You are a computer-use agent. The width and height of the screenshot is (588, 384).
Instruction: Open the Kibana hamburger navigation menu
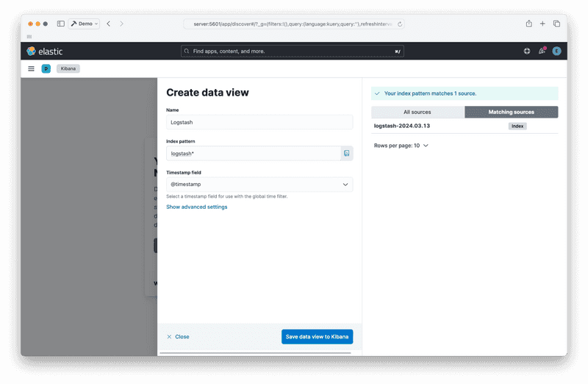click(x=31, y=69)
